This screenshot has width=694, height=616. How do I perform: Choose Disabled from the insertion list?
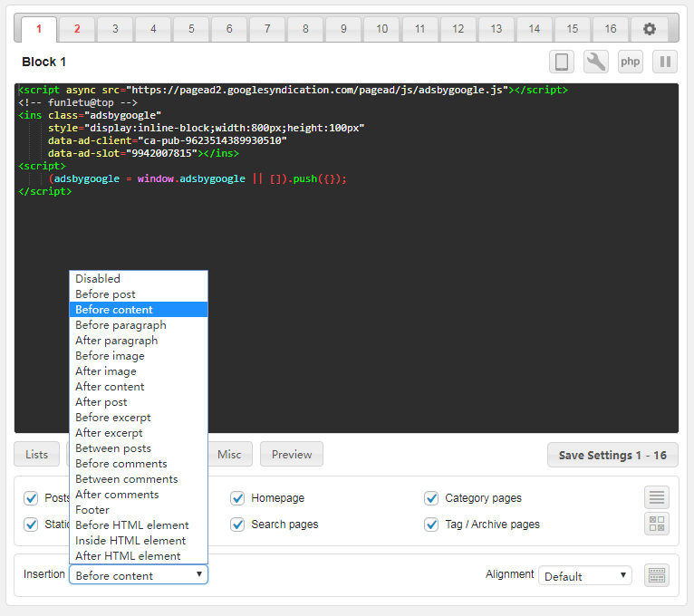click(139, 279)
